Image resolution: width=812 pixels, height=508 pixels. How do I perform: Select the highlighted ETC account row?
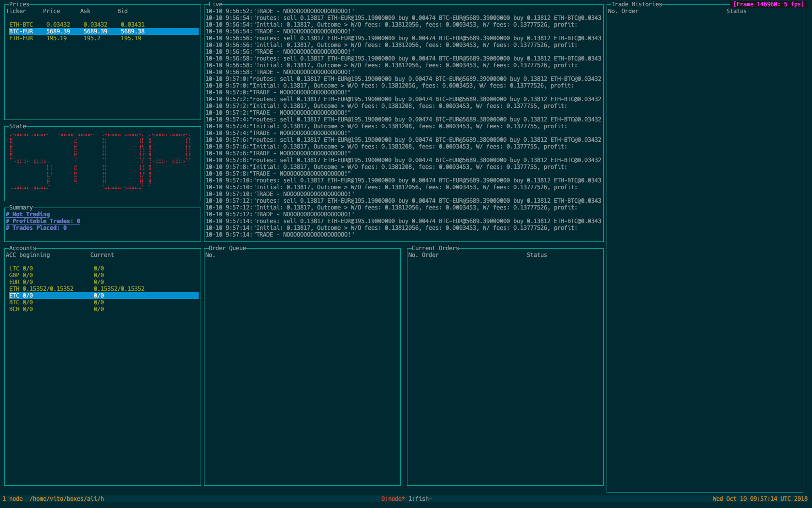[104, 296]
